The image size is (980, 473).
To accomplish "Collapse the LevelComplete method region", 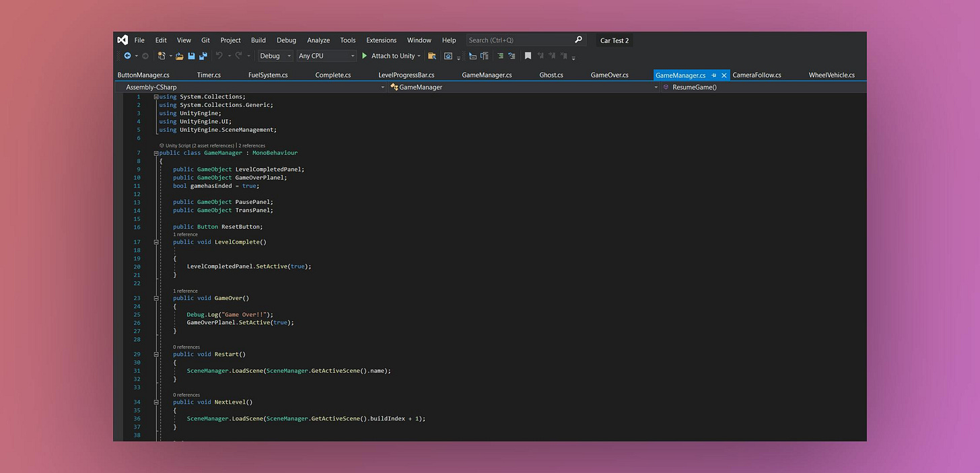I will click(x=156, y=242).
